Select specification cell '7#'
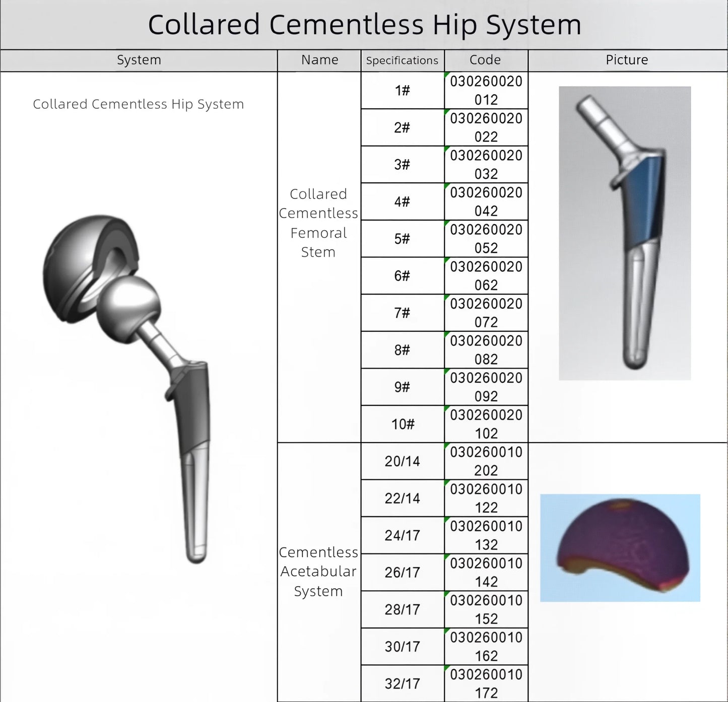Image resolution: width=728 pixels, height=702 pixels. click(x=403, y=313)
